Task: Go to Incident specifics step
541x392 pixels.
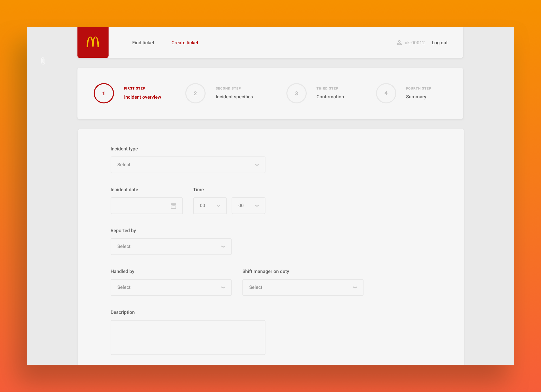Action: click(x=234, y=97)
